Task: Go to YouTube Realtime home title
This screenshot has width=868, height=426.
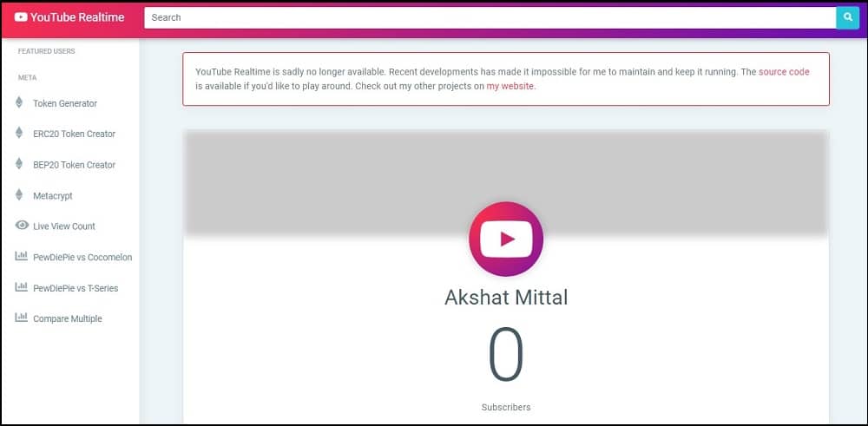Action: coord(77,17)
